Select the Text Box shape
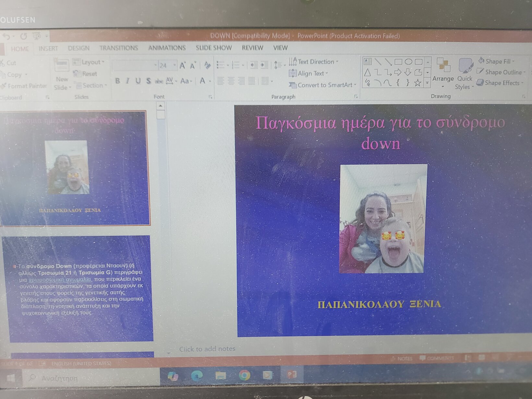Screen dimensions: 532x399 368,61
